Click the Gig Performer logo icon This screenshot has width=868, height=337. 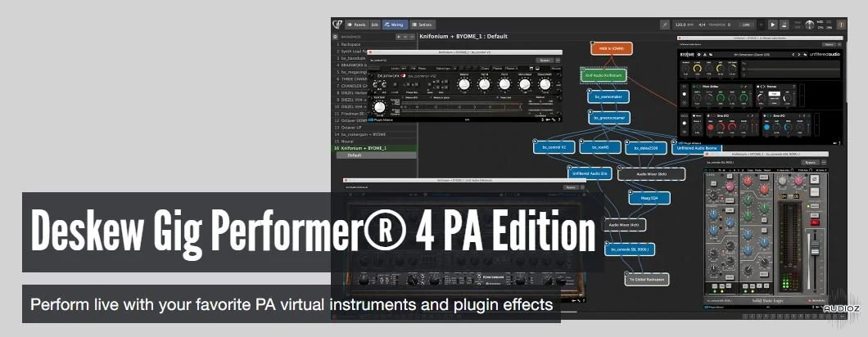pos(337,25)
